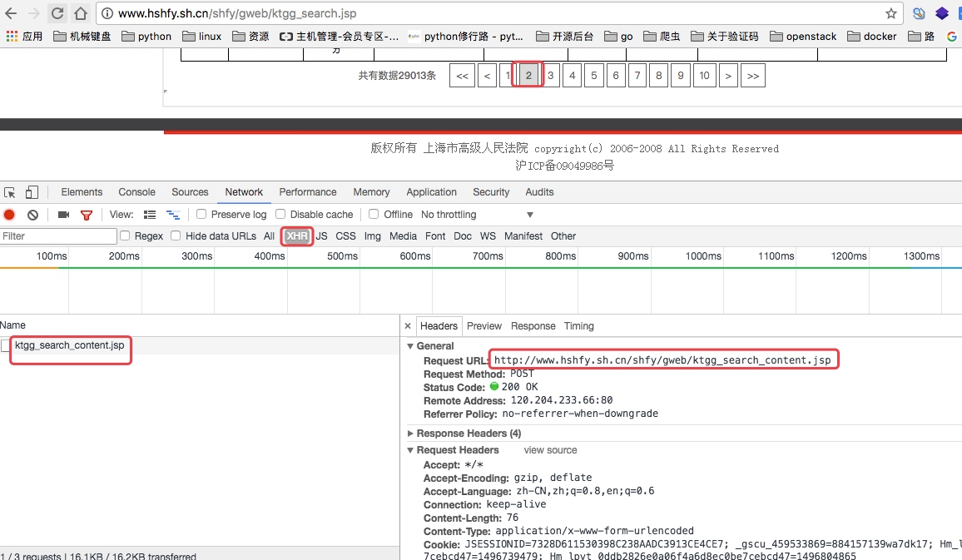Filter requests by JS type
The image size is (962, 560).
pos(321,236)
